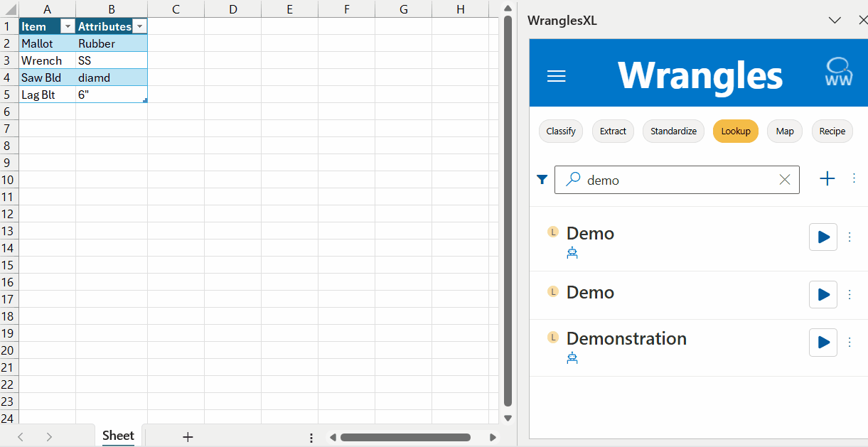Click the search magnifier in the demo search box

pyautogui.click(x=572, y=180)
